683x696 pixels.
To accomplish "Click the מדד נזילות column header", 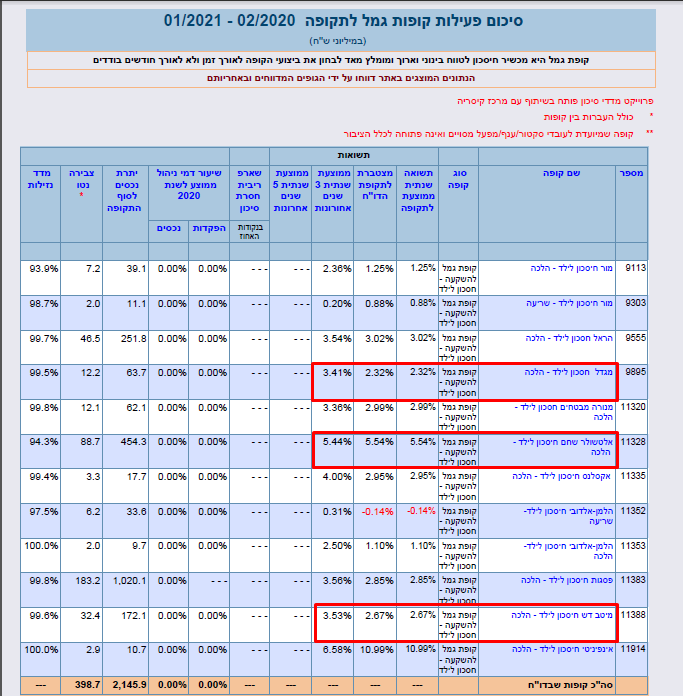I will [41, 178].
